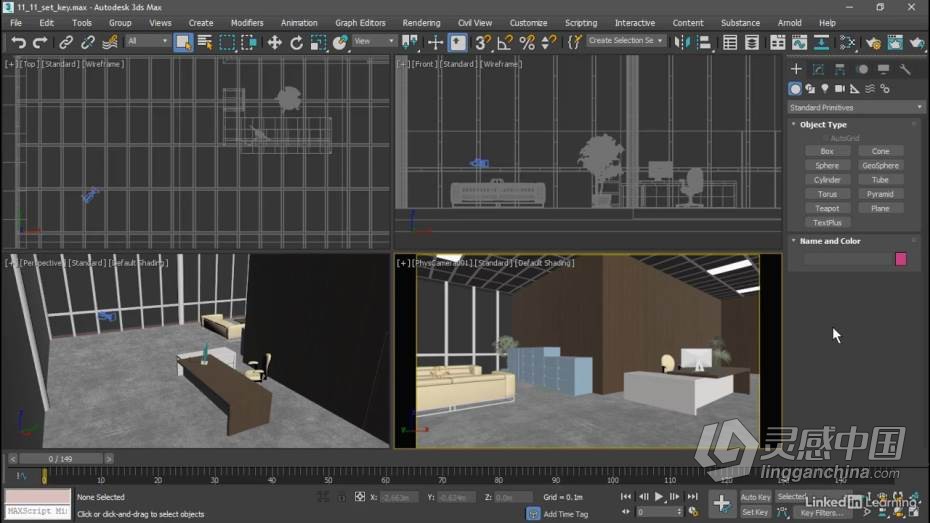The height and width of the screenshot is (523, 930).
Task: Click the Align tool icon
Action: click(x=704, y=42)
